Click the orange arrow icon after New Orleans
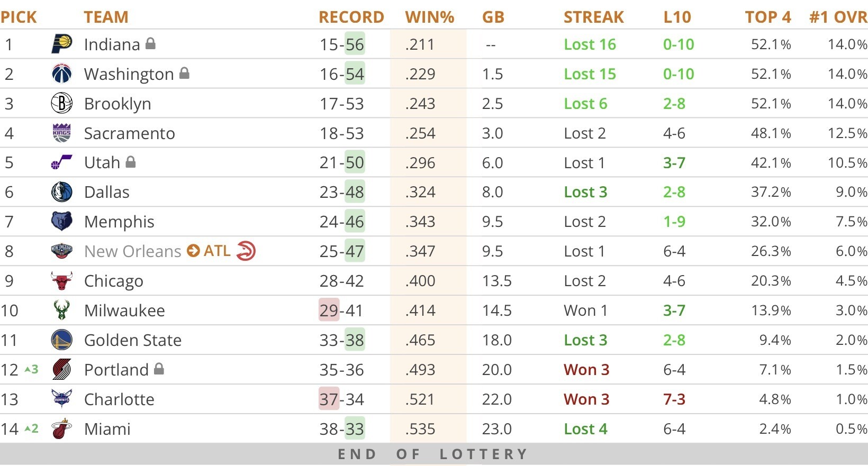The image size is (868, 466). (194, 251)
